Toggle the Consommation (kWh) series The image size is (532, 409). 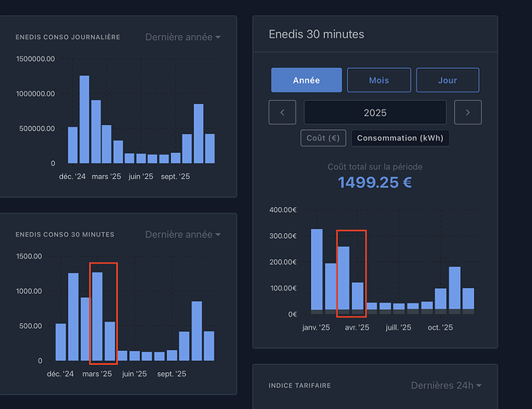(x=400, y=138)
